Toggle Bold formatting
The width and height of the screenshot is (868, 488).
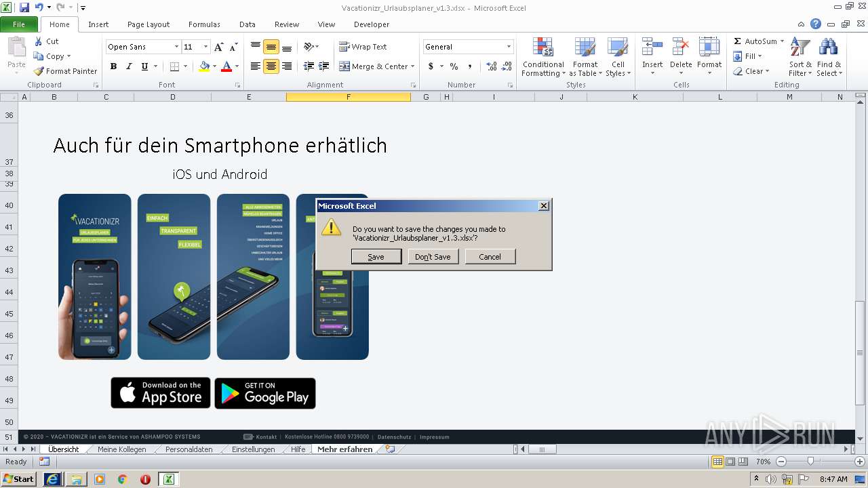tap(113, 66)
